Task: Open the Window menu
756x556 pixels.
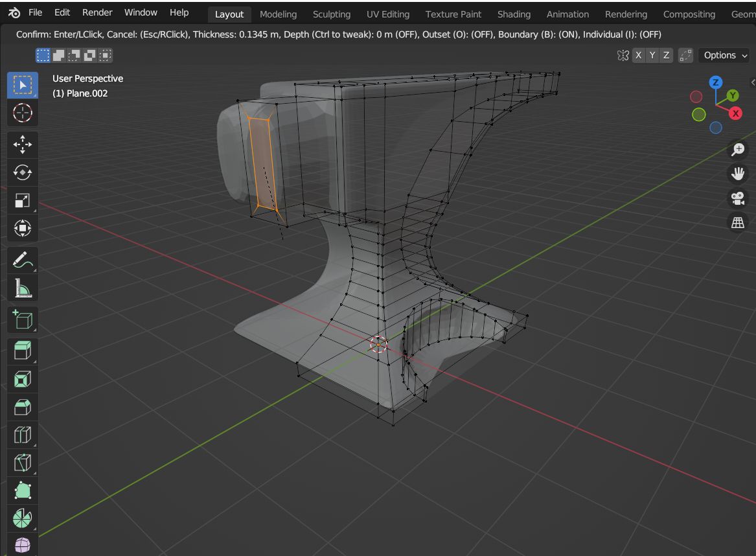Action: tap(141, 12)
